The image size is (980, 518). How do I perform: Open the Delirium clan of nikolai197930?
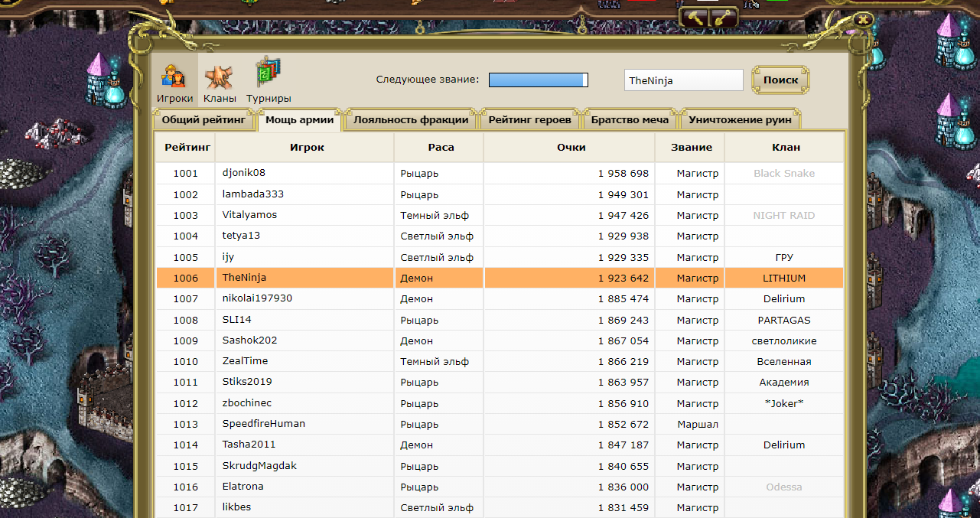(x=783, y=299)
